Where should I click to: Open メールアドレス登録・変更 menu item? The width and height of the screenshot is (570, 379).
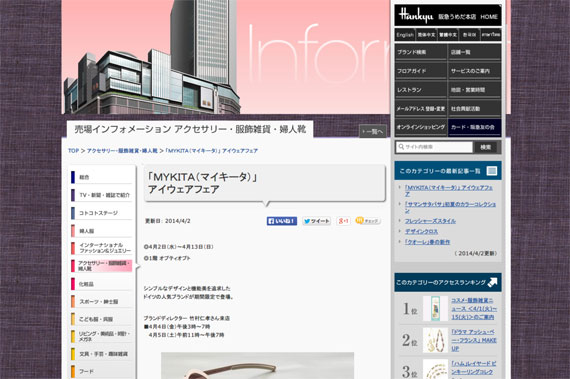(421, 109)
